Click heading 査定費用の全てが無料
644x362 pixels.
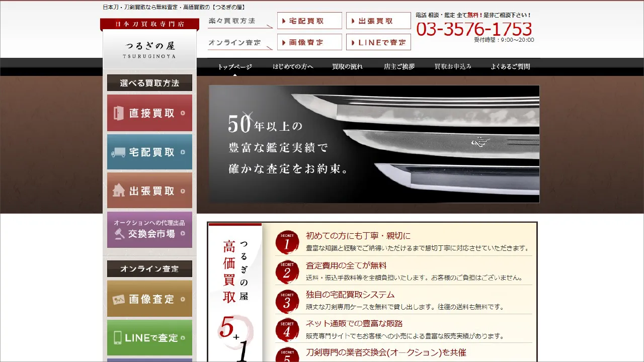(x=346, y=265)
